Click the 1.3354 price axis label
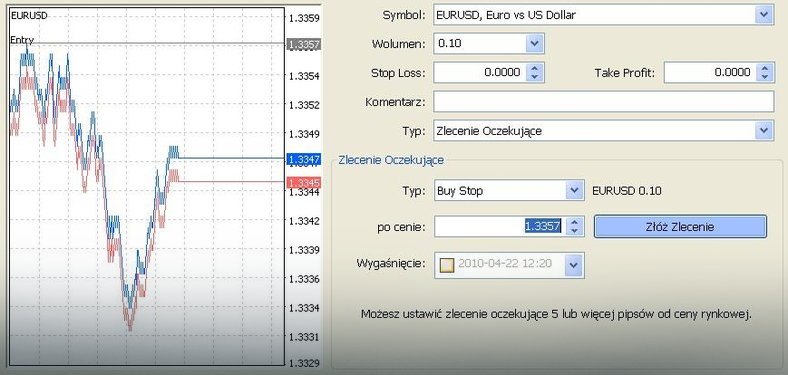Screen dimensions: 788x375 pyautogui.click(x=305, y=76)
